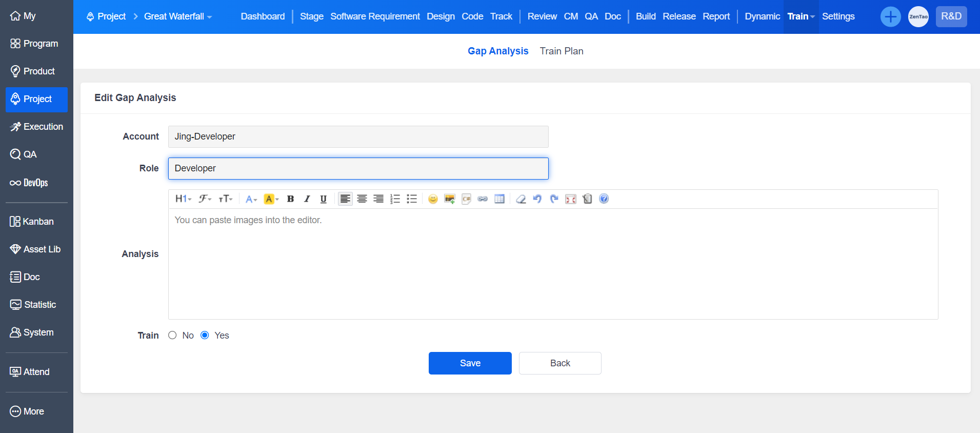Insert a table in the Analysis editor
Image resolution: width=980 pixels, height=433 pixels.
[x=499, y=199]
